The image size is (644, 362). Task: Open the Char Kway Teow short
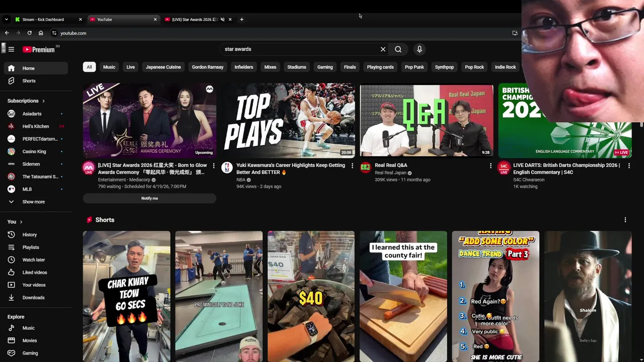(x=126, y=297)
